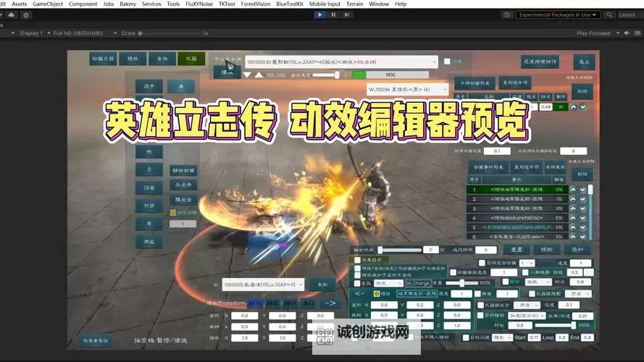Open the GameObject menu
644x362 pixels.
click(48, 4)
